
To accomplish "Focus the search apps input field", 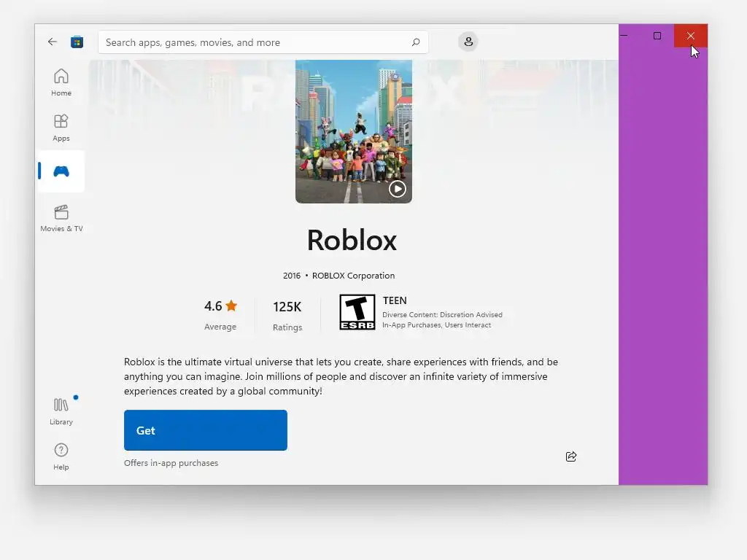I will point(263,42).
